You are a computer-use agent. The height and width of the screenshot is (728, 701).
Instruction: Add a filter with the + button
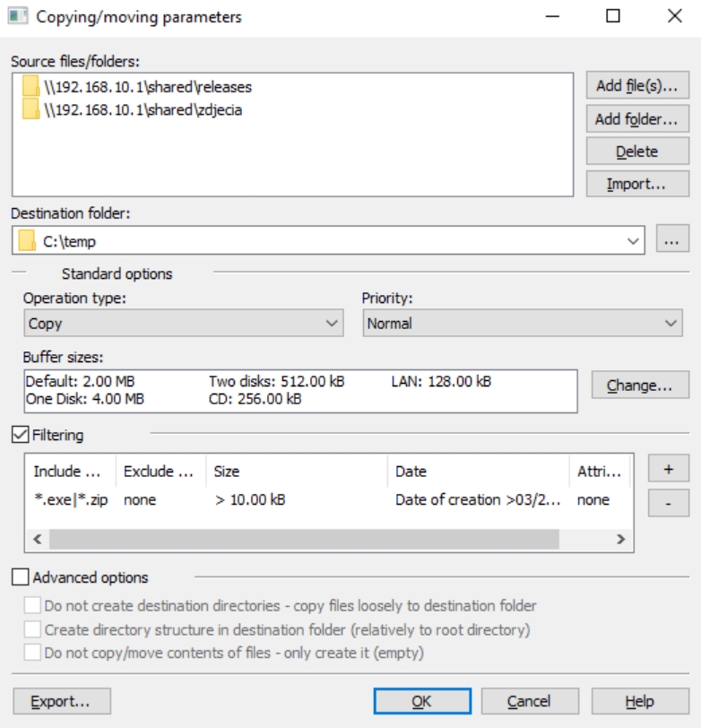[669, 469]
